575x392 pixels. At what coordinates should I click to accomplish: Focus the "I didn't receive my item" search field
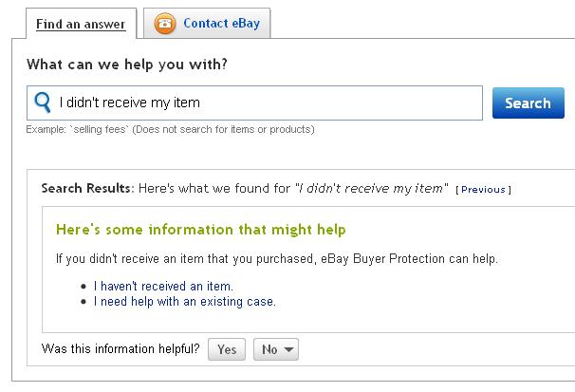(266, 103)
